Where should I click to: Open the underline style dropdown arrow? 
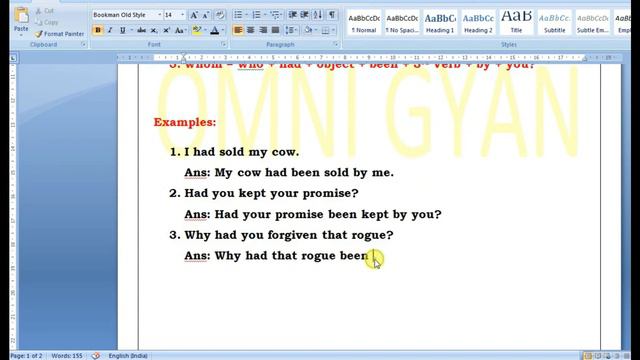pos(131,30)
